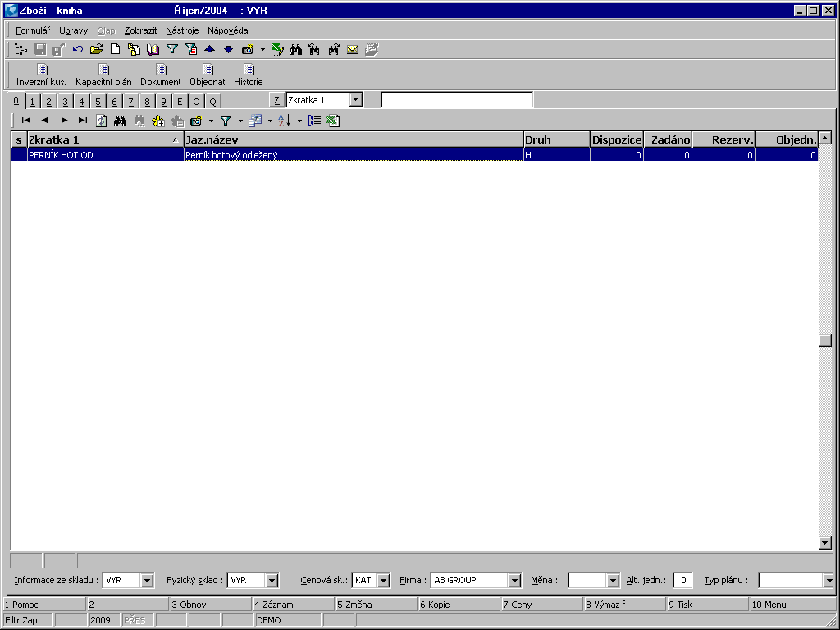Click the Perník hotový odležený cell
Screen dimensions: 840x630
tap(354, 155)
